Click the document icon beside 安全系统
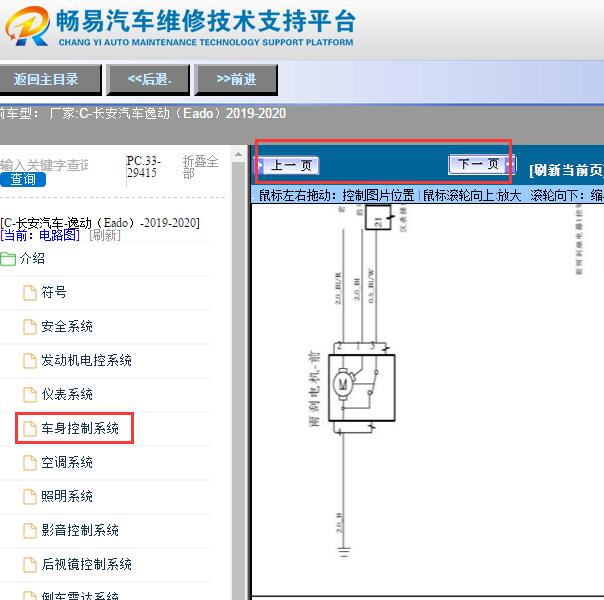The height and width of the screenshot is (600, 604). (30, 327)
